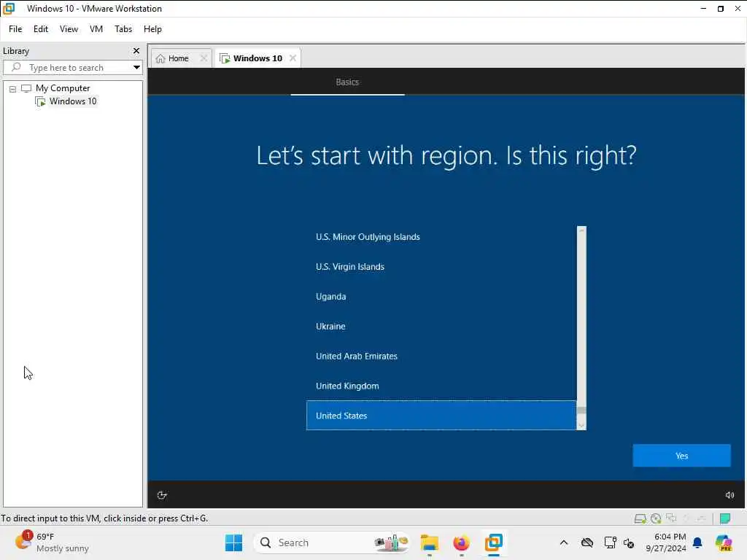Click the OneDrive cloud tray icon
This screenshot has width=747, height=560.
(x=587, y=542)
